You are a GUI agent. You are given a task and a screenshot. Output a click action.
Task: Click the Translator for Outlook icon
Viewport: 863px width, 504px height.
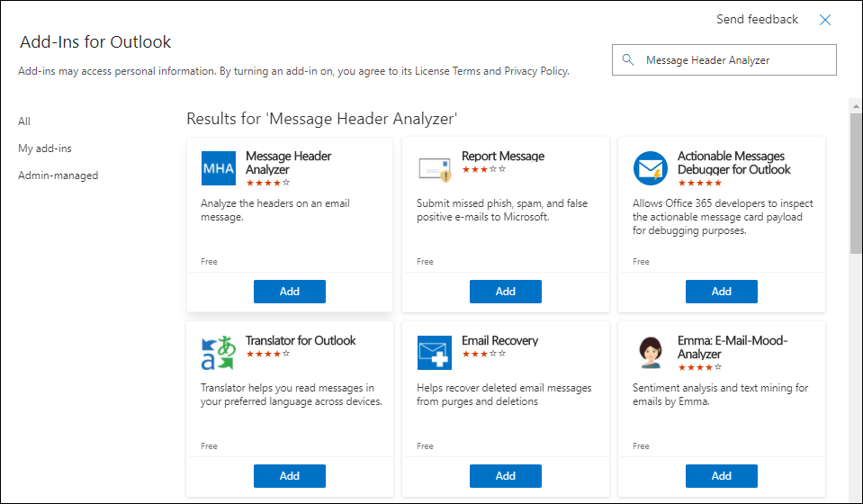click(219, 353)
